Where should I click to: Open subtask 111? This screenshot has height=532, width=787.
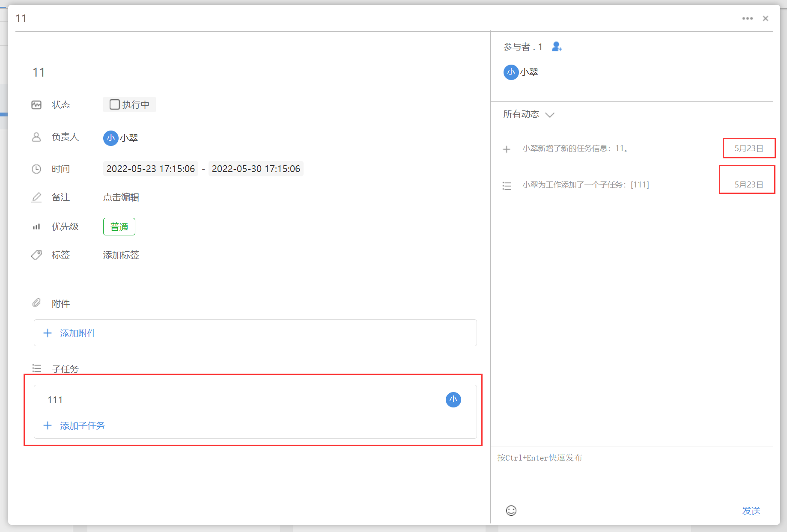coord(55,400)
